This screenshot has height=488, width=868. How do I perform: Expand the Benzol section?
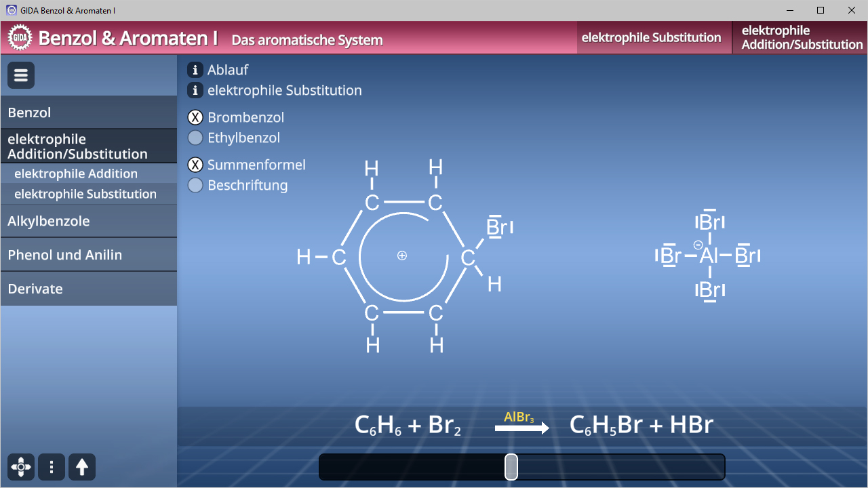click(88, 113)
